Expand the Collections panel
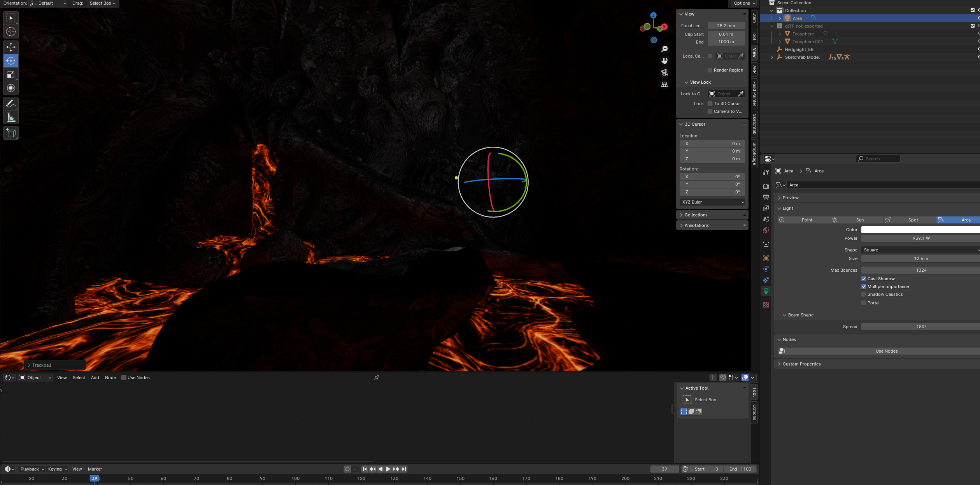Viewport: 980px width, 485px height. [x=712, y=215]
